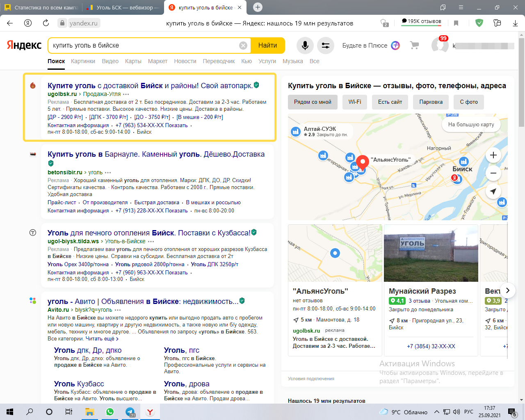Clear the search query text
This screenshot has height=420, width=525.
pos(243,46)
